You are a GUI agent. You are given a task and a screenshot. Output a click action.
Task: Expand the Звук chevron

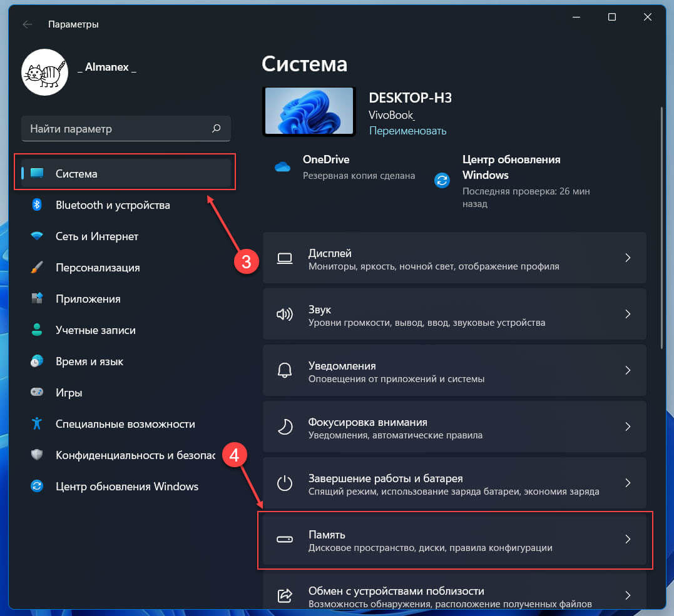click(628, 314)
